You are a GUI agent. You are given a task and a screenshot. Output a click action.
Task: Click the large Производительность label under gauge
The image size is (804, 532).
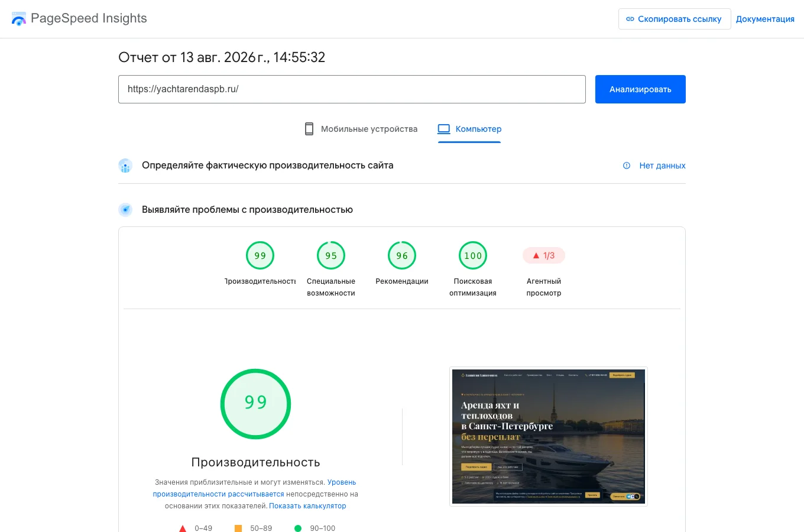tap(256, 462)
